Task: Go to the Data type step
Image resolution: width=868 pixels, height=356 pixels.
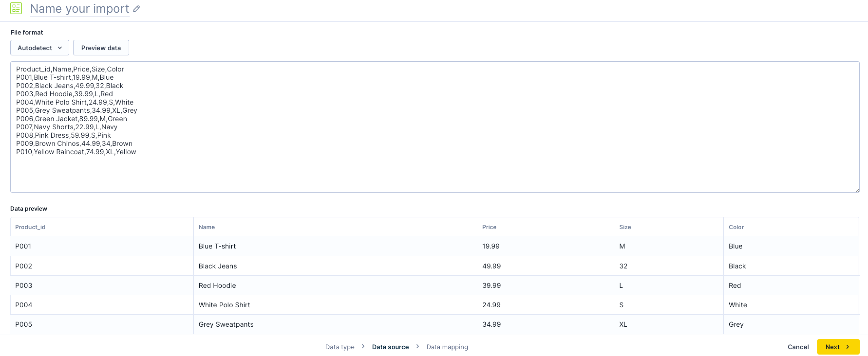Action: (339, 347)
